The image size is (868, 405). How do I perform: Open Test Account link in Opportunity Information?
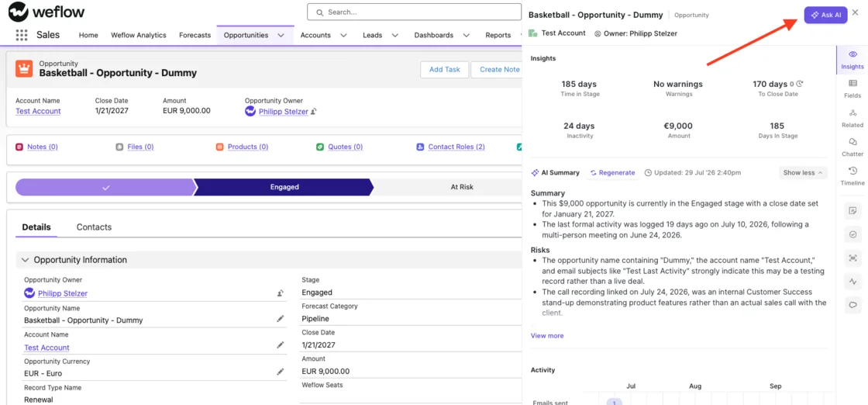pos(46,348)
